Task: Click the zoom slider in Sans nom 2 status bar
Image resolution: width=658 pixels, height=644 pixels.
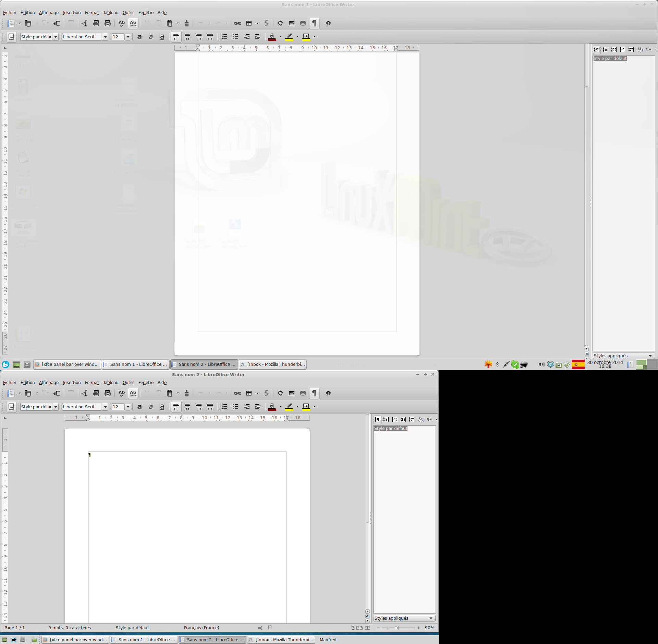Action: tap(397, 628)
